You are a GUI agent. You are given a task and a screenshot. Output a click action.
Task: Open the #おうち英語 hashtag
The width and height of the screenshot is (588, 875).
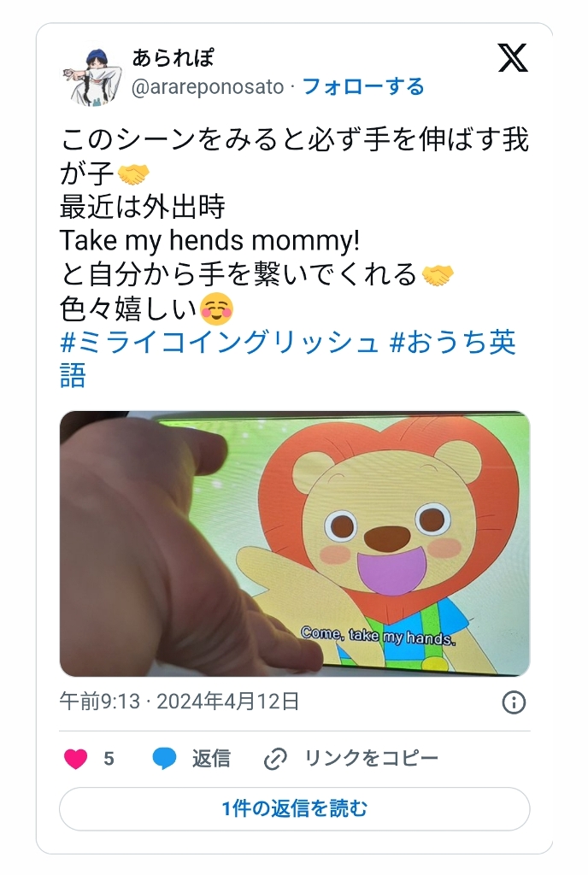[x=288, y=359]
